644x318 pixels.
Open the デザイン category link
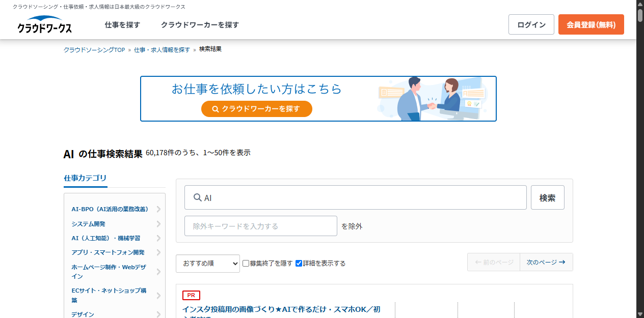point(83,314)
